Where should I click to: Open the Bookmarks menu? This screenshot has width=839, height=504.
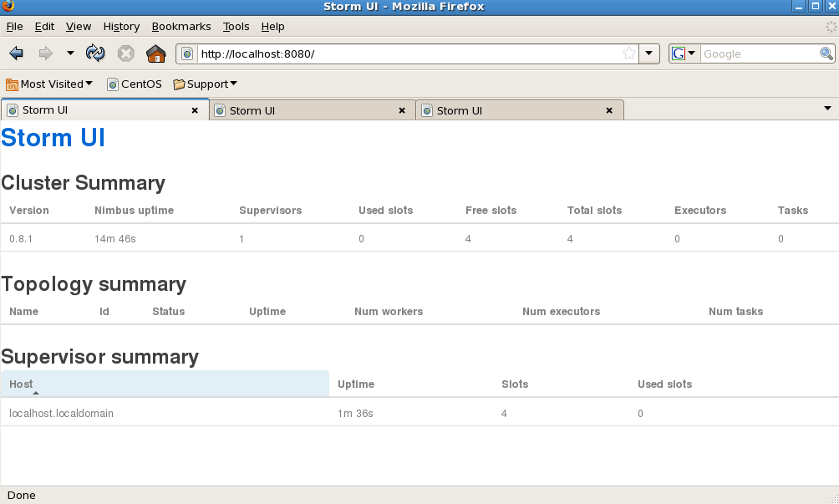181,26
